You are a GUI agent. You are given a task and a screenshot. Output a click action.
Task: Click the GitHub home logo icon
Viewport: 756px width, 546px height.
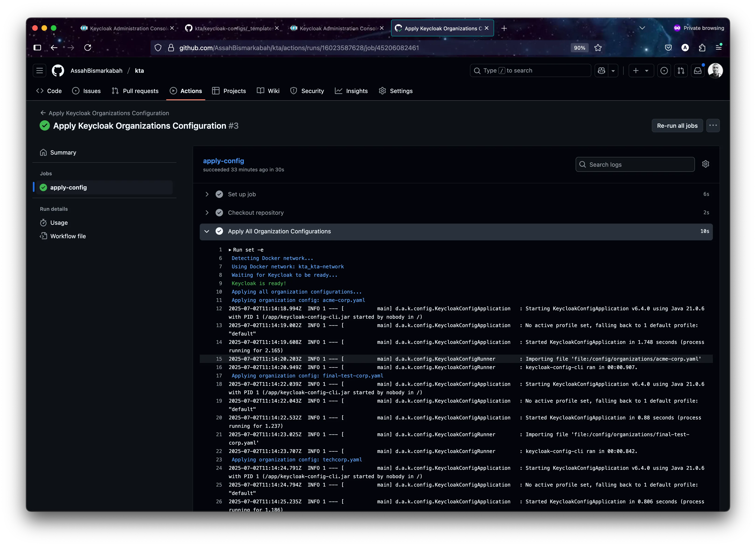coord(58,70)
